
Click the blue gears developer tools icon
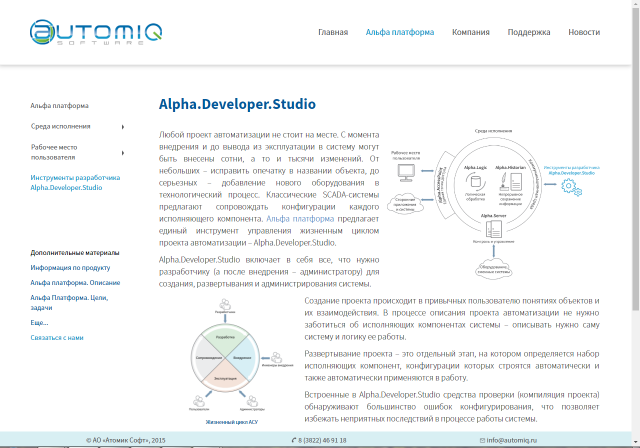571,188
